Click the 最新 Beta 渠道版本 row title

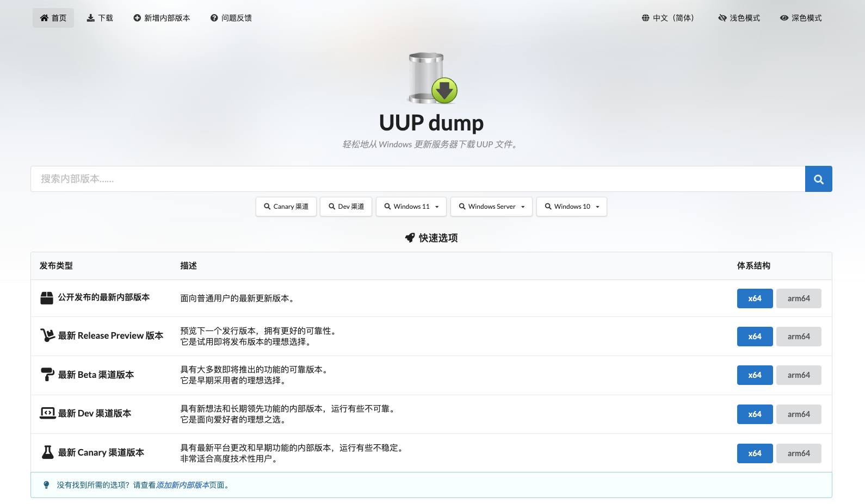(96, 375)
